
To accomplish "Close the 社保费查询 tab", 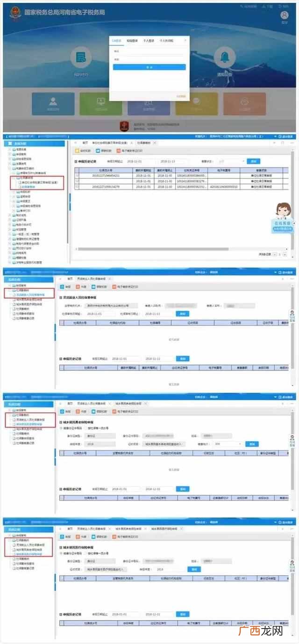I will [154, 143].
